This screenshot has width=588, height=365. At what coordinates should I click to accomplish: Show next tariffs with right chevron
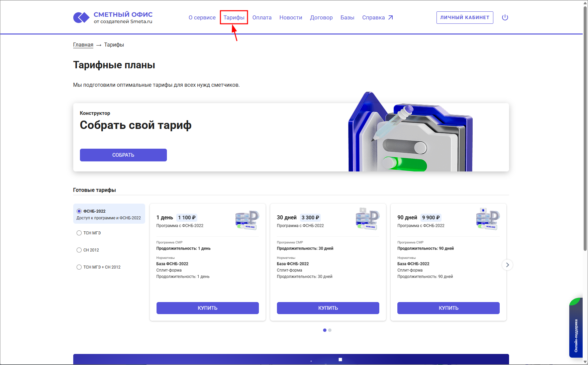[507, 265]
